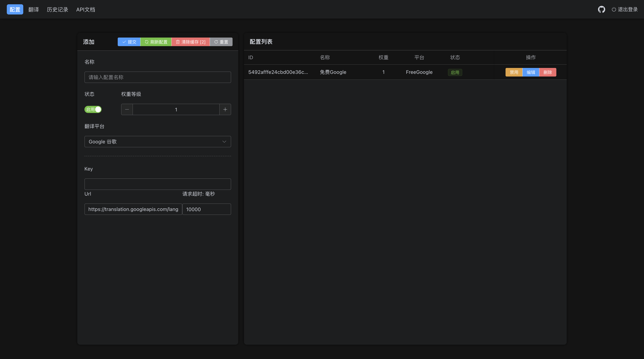644x359 pixels.
Task: Click the 操作 column header
Action: coord(531,57)
